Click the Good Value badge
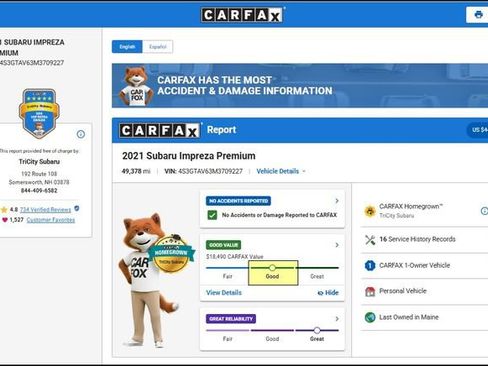The height and width of the screenshot is (366, 488). (223, 245)
